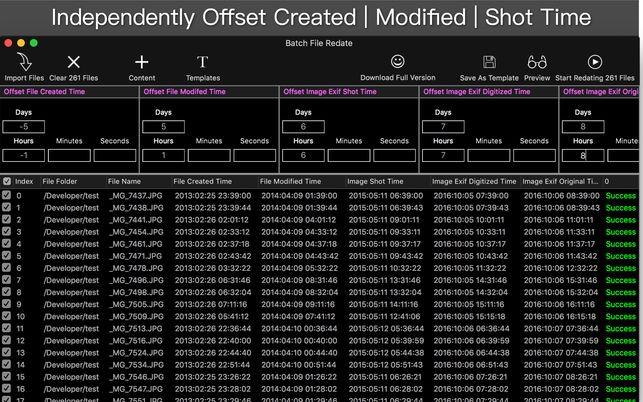Click Minutes field in Offset Image Exif Shot Time
Image resolution: width=643 pixels, height=402 pixels.
click(x=349, y=155)
